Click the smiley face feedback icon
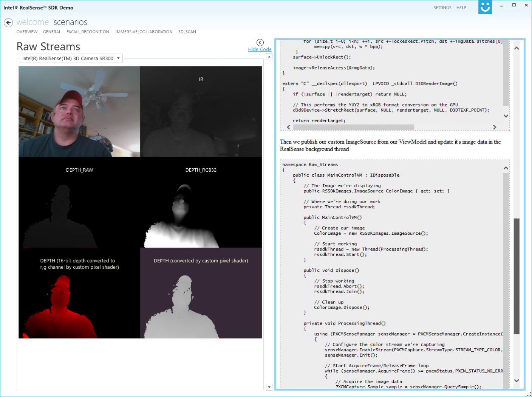 485,7
